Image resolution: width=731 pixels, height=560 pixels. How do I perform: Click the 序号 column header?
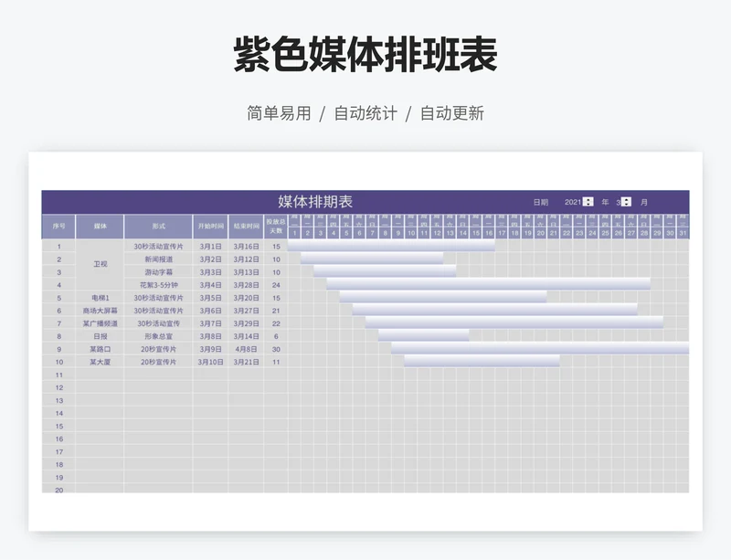tap(59, 226)
